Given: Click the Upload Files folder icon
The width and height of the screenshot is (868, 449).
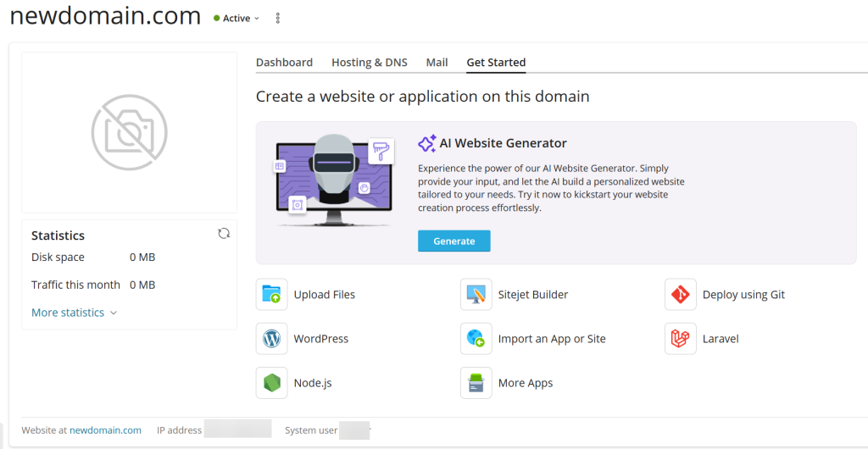Looking at the screenshot, I should coord(271,295).
